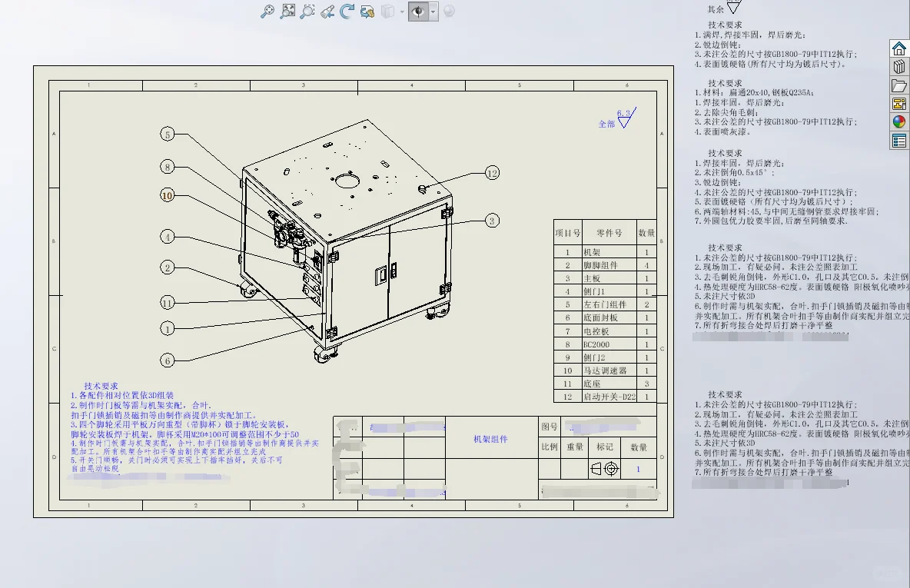Click the 零件号 BOM header cell

609,233
